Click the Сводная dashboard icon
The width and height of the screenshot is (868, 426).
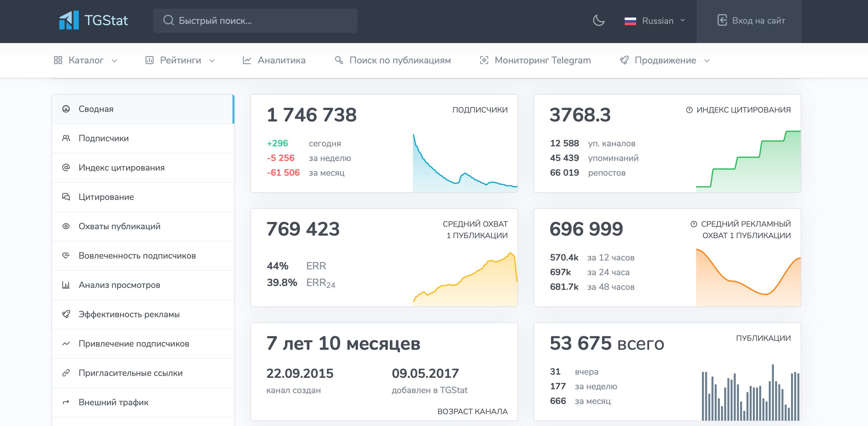(66, 109)
